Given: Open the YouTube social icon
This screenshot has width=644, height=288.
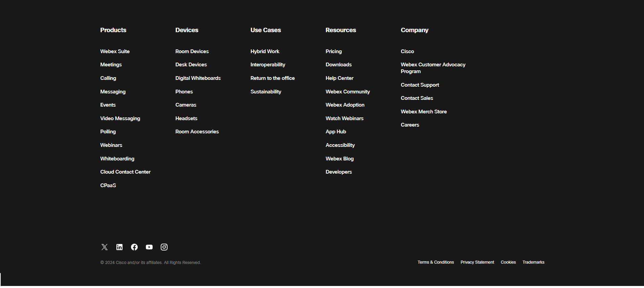Looking at the screenshot, I should pos(149,247).
